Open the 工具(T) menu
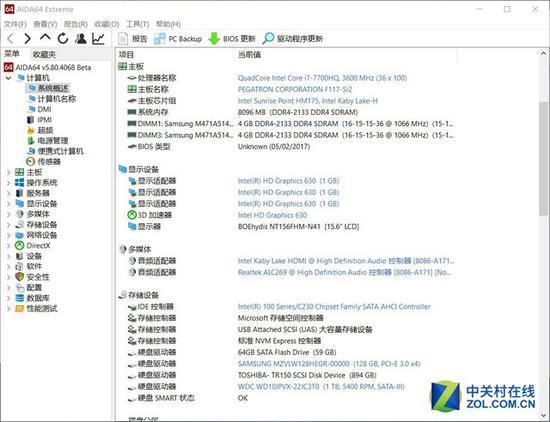The height and width of the screenshot is (422, 550). click(x=138, y=24)
